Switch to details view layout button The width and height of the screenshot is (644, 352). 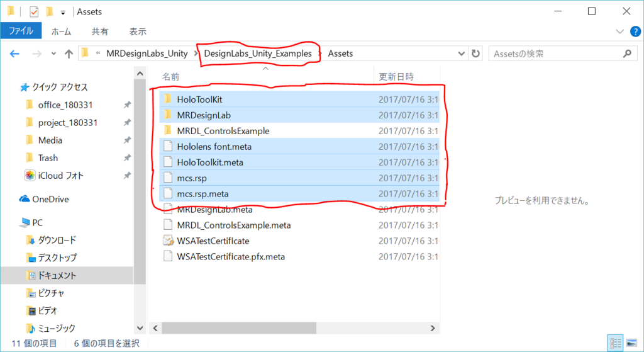(x=615, y=343)
